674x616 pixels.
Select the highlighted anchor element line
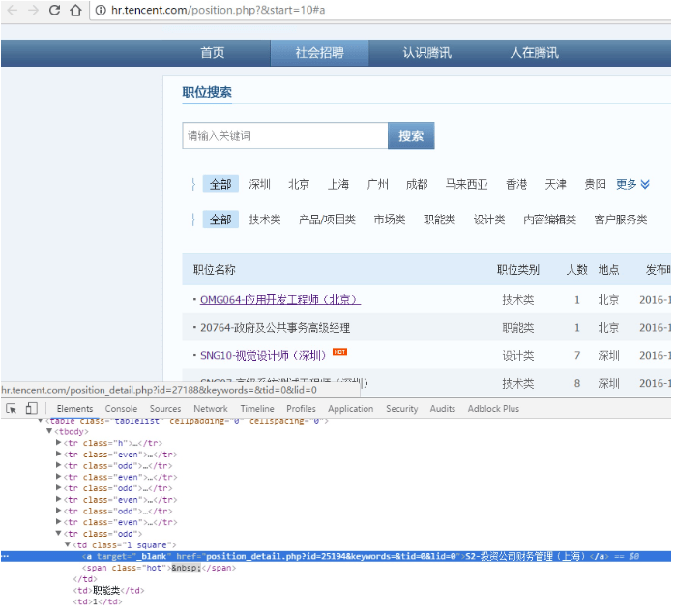click(x=337, y=556)
